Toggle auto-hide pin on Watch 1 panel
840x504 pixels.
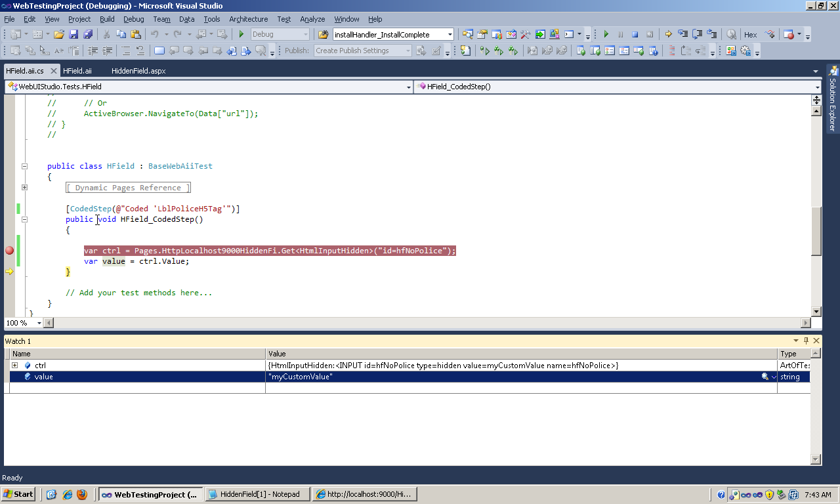pyautogui.click(x=807, y=341)
